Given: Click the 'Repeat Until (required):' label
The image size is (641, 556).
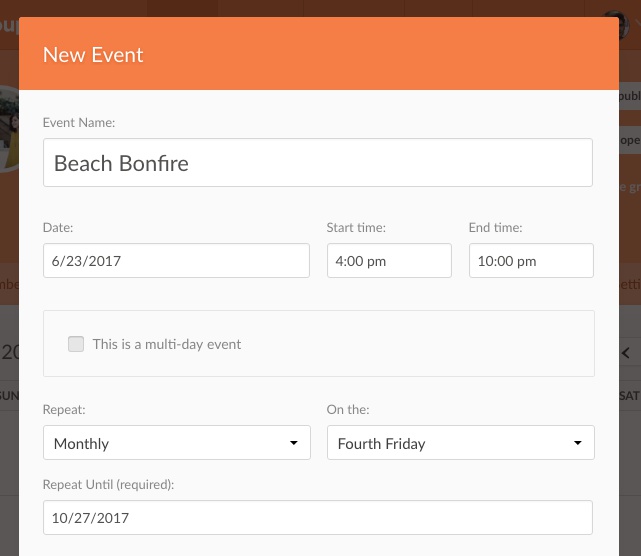Looking at the screenshot, I should click(x=108, y=484).
